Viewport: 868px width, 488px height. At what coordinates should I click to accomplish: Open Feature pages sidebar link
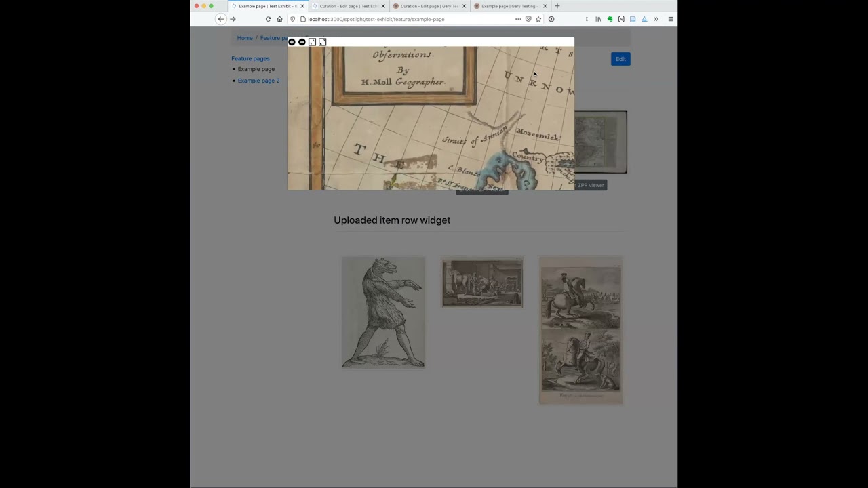(250, 58)
